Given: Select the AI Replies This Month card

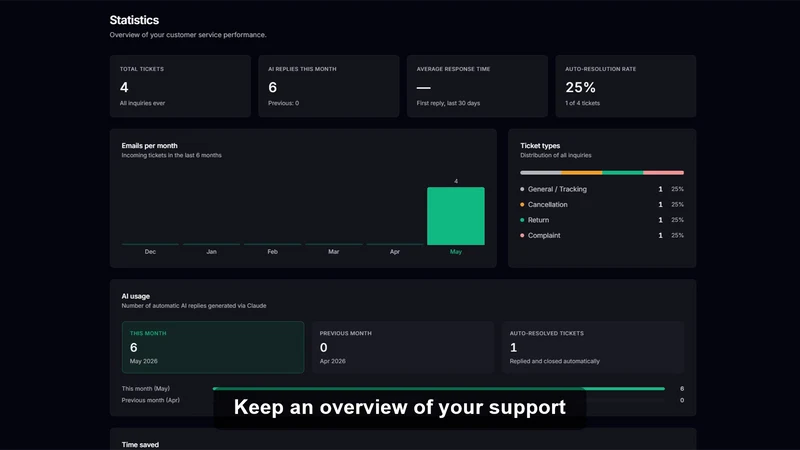Looking at the screenshot, I should click(329, 86).
